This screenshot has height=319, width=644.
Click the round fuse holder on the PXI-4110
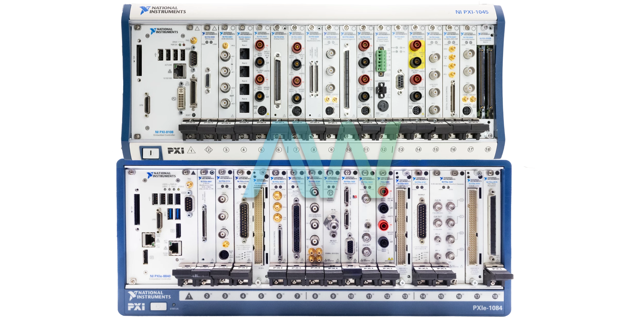(x=383, y=105)
